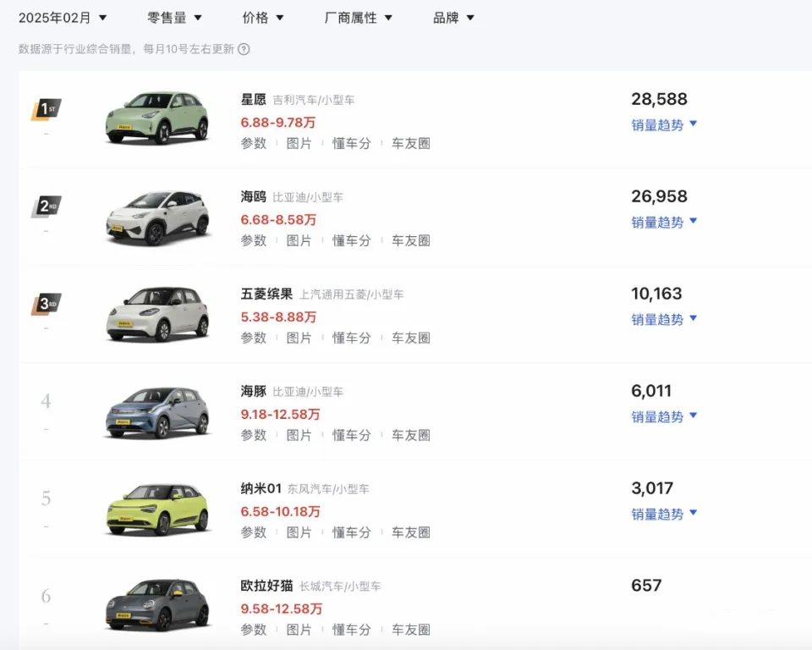812x650 pixels.
Task: View 懂车分 for 五菱缤果
Action: [x=352, y=339]
